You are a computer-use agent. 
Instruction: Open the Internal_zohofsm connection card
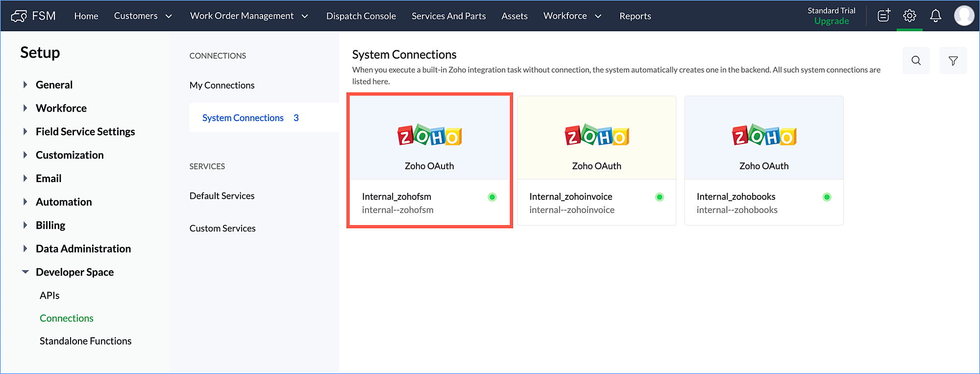[x=429, y=161]
